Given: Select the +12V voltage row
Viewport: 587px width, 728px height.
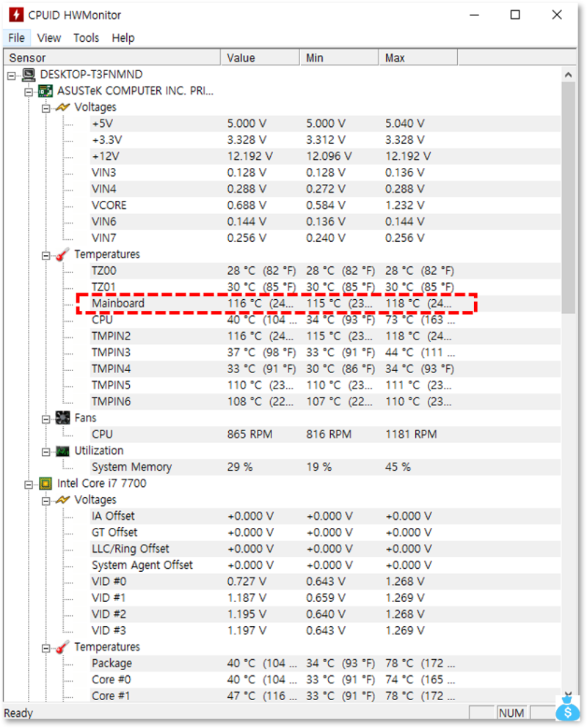Looking at the screenshot, I should coord(325,156).
